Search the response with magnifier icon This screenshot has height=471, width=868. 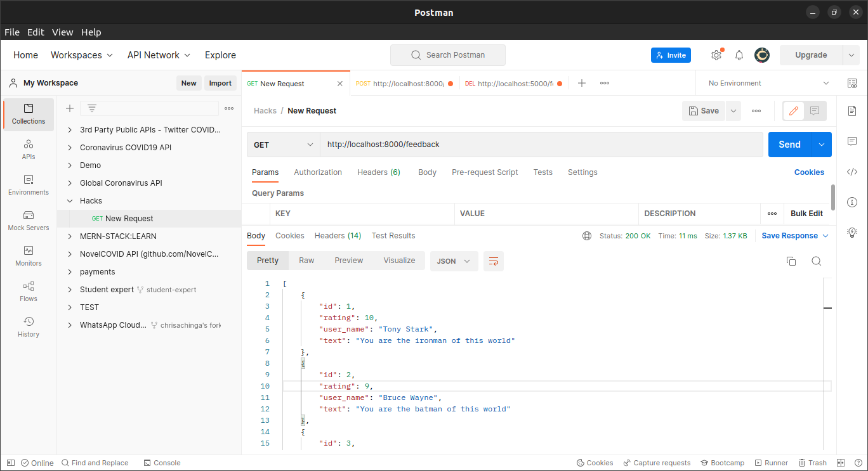click(x=817, y=261)
